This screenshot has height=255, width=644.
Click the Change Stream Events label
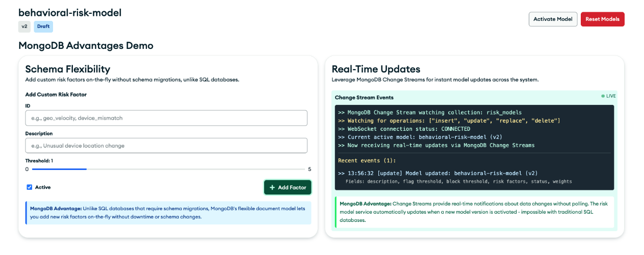click(364, 97)
